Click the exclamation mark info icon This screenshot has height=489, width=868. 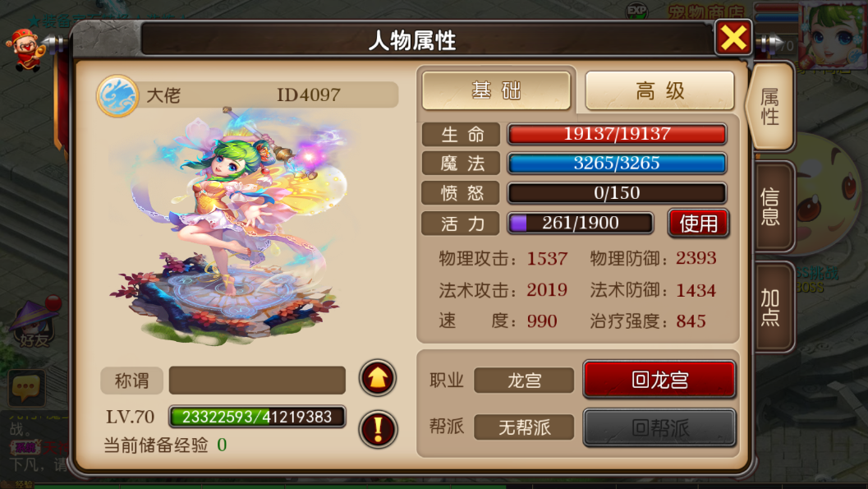(378, 429)
